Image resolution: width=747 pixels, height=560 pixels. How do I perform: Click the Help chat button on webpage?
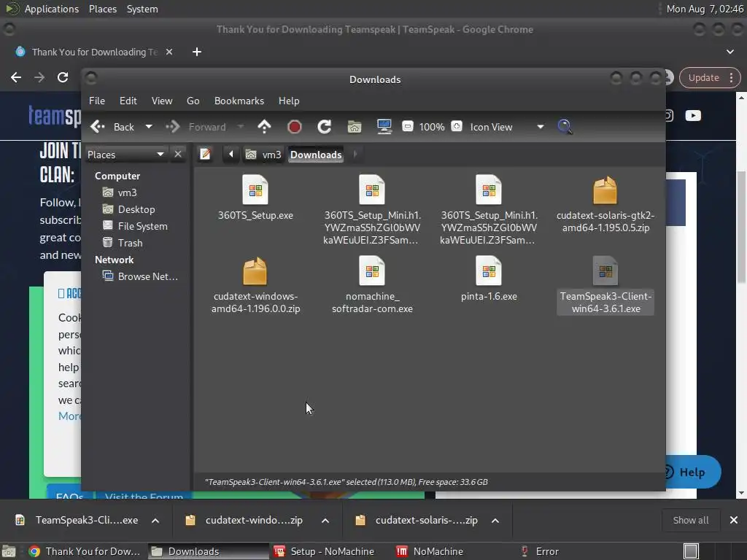[x=692, y=472]
